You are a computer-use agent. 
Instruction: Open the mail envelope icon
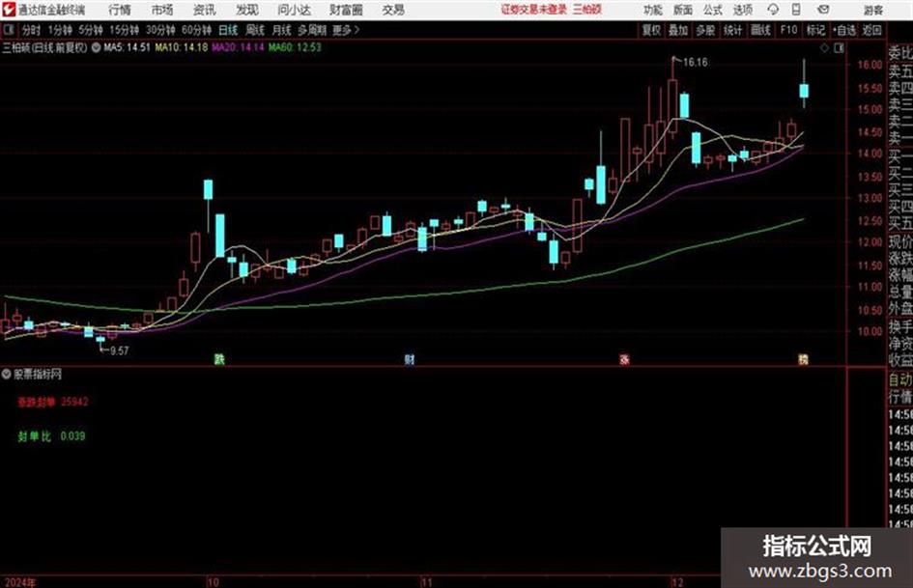[823, 10]
